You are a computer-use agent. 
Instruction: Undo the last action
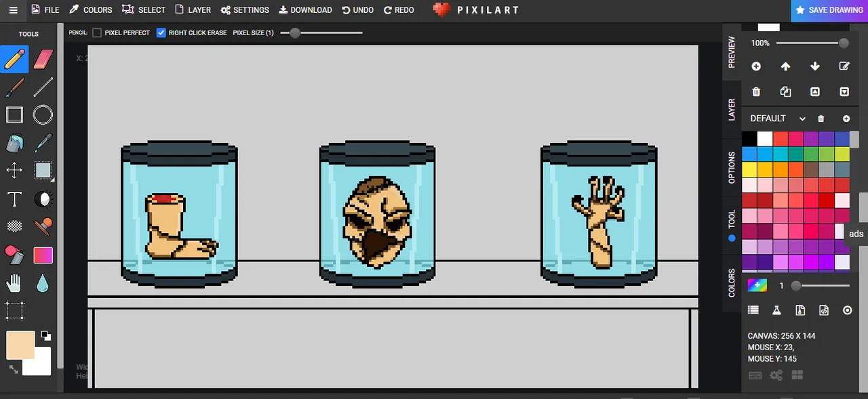[357, 9]
